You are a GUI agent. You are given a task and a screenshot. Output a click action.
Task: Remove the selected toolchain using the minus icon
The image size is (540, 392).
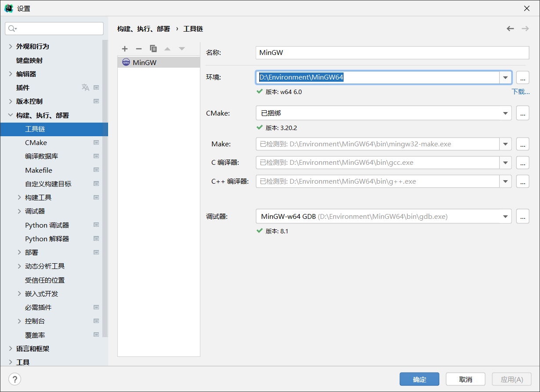tap(139, 48)
